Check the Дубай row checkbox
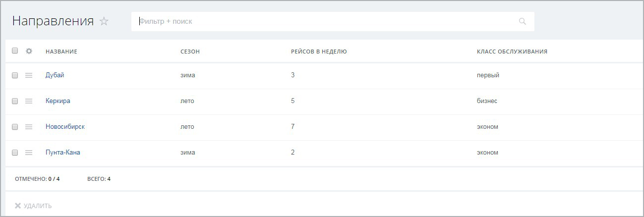Viewport: 644px width, 217px height. tap(15, 75)
